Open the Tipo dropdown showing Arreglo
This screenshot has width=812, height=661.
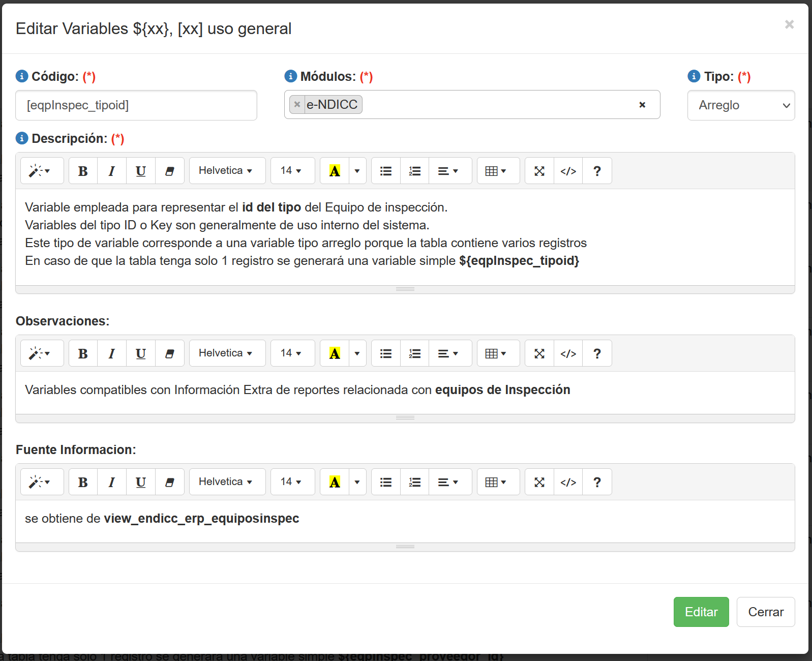741,105
